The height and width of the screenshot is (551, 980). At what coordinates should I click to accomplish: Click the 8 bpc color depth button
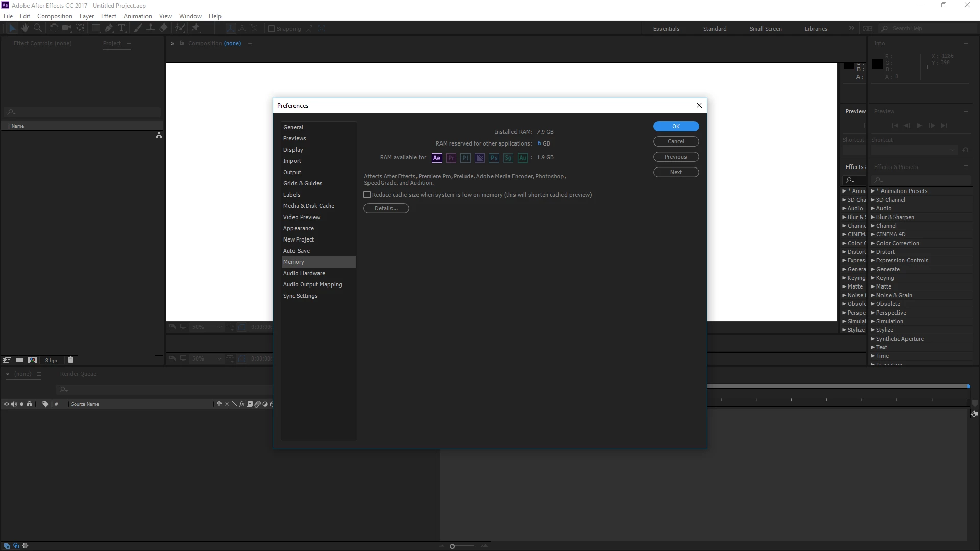click(x=52, y=360)
